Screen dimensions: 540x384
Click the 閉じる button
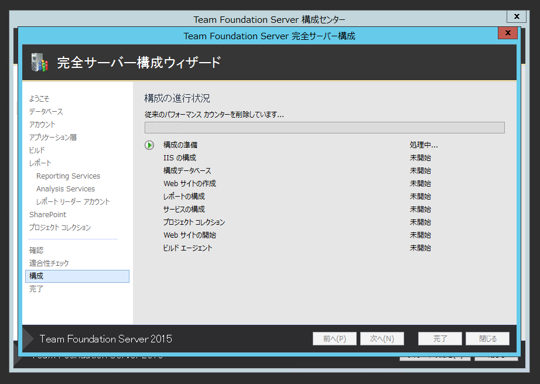tap(488, 339)
